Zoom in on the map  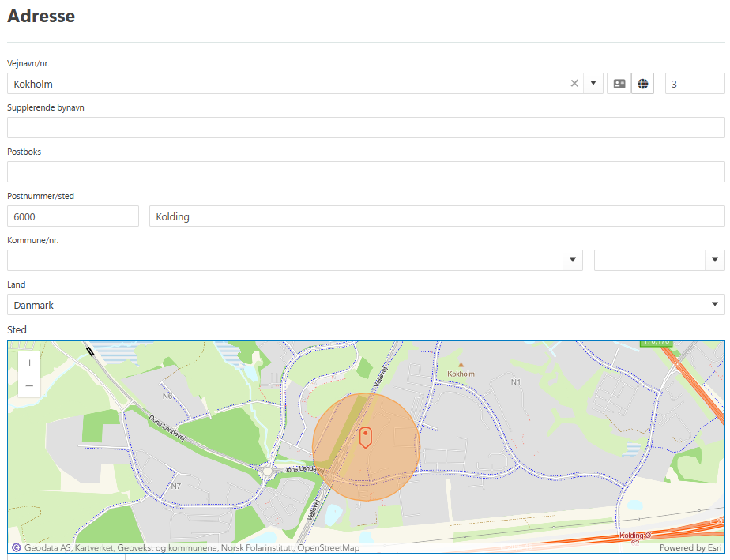click(x=29, y=363)
